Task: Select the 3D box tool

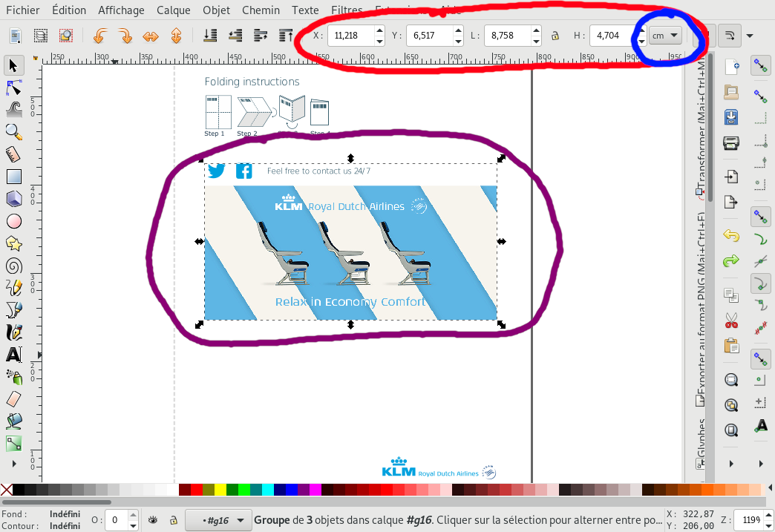Action: tap(14, 199)
